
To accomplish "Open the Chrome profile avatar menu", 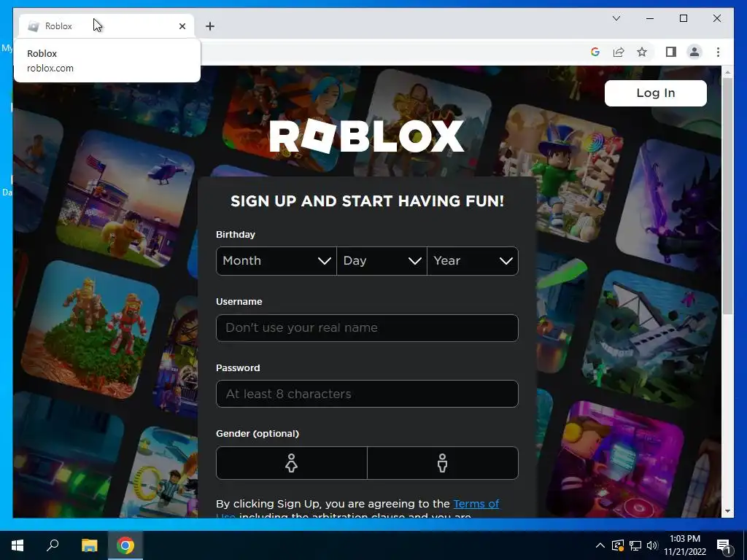I will (x=694, y=52).
